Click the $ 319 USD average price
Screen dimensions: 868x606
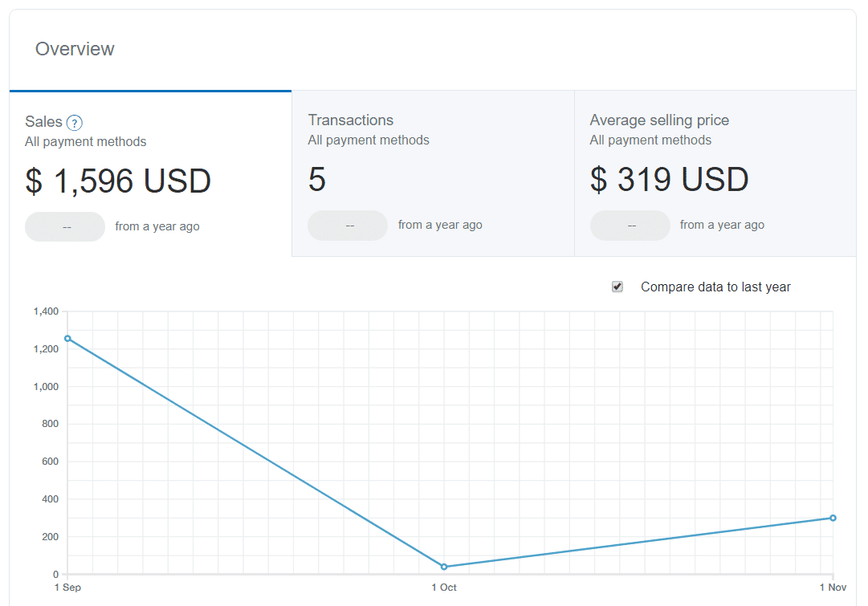(670, 179)
